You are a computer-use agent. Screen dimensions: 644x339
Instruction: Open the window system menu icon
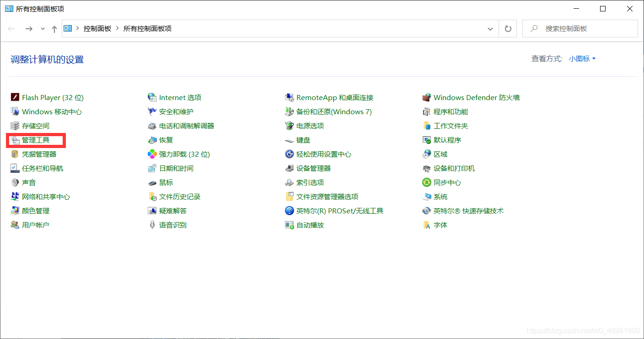(x=9, y=9)
